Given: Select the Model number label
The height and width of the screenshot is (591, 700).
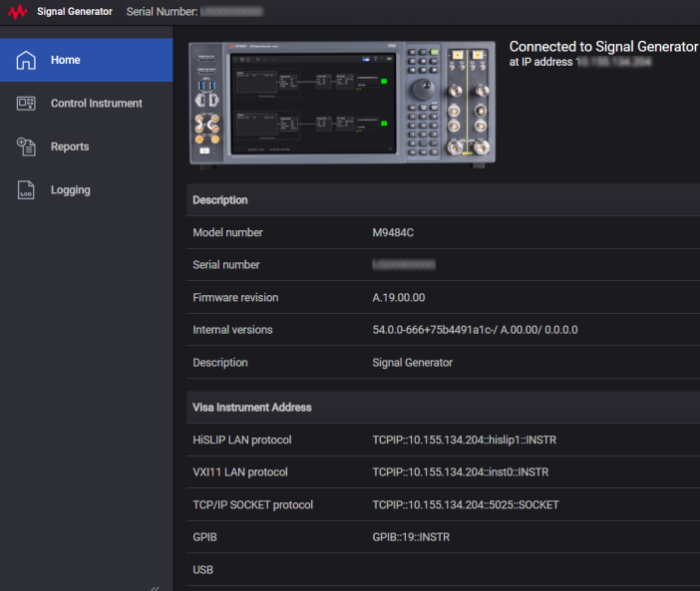Looking at the screenshot, I should pos(227,232).
